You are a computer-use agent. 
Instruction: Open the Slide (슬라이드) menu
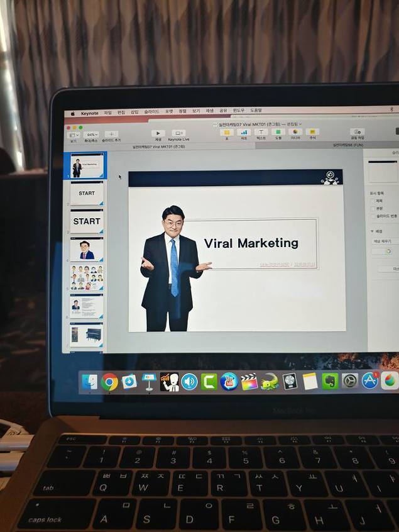[151, 112]
